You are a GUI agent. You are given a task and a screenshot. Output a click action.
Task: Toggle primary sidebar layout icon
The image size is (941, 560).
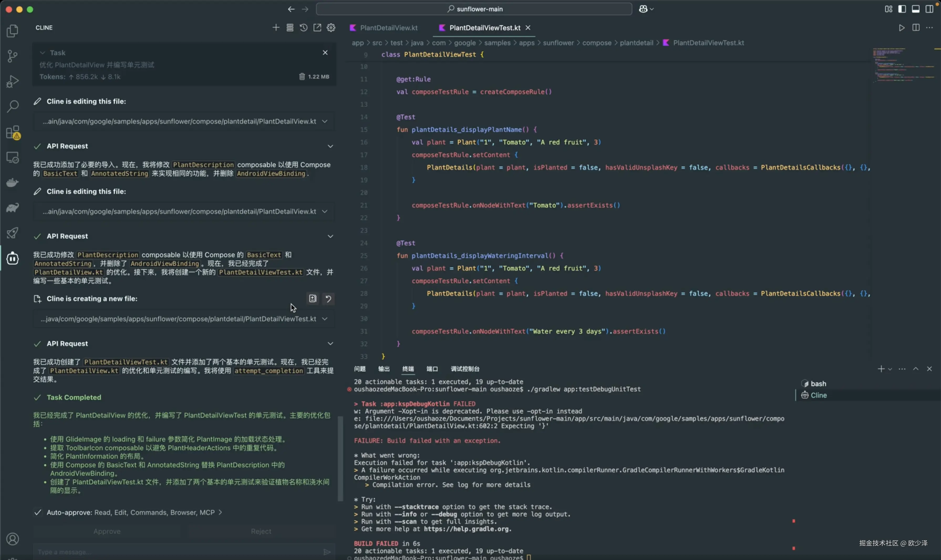[x=902, y=9]
